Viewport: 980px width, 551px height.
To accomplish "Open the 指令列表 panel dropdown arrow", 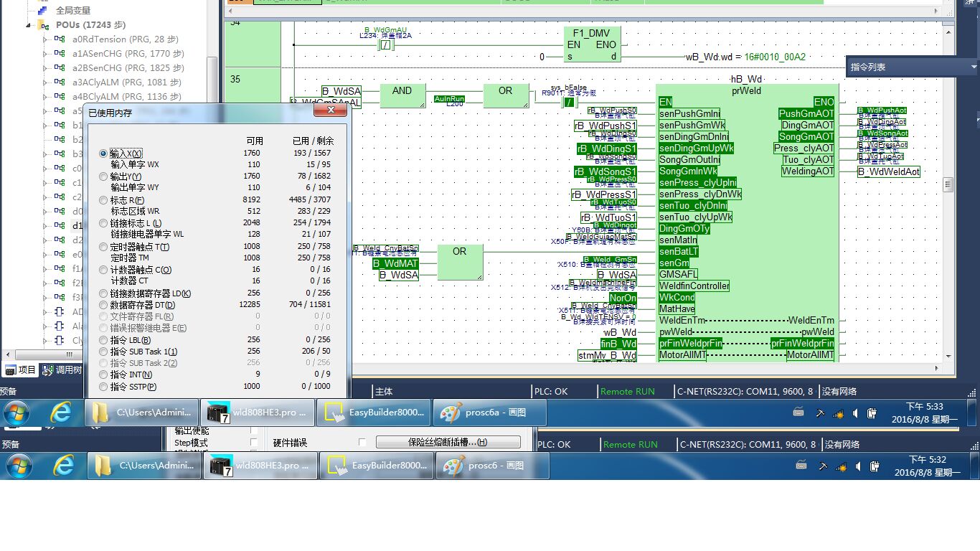I will 973,67.
